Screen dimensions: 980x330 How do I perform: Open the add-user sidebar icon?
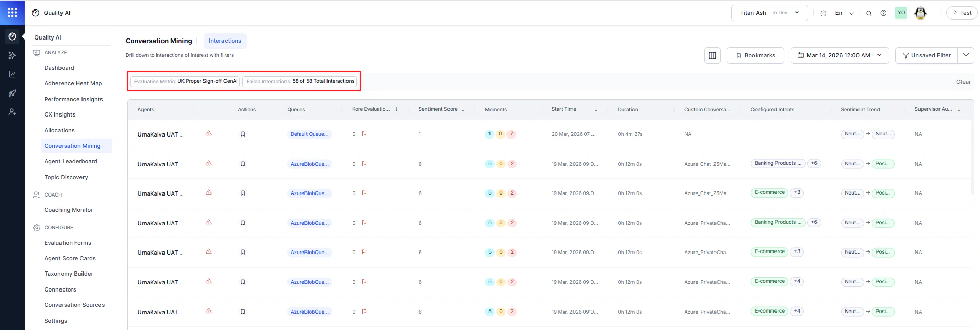coord(12,112)
